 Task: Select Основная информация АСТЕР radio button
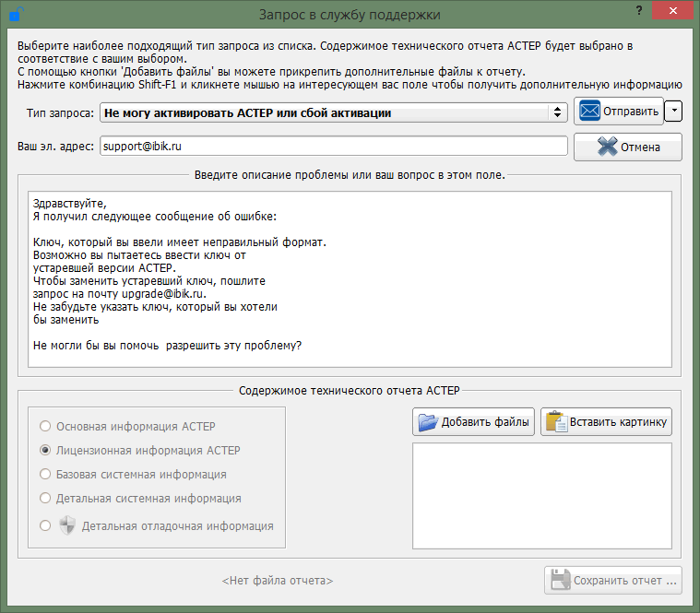pos(45,426)
